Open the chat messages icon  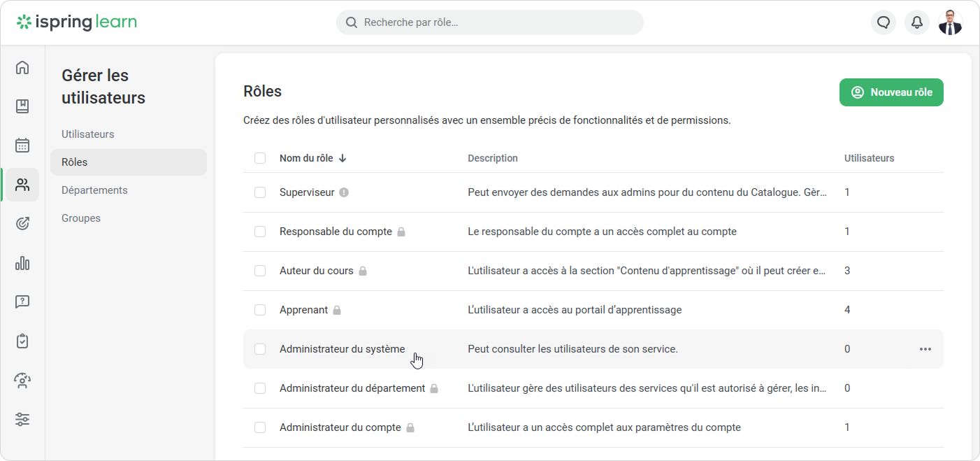click(x=884, y=22)
